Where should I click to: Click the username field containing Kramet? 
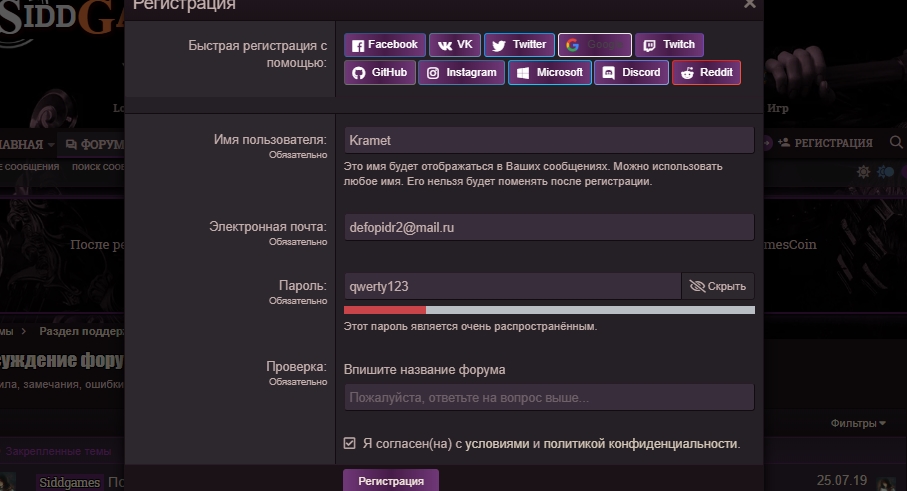tap(549, 141)
